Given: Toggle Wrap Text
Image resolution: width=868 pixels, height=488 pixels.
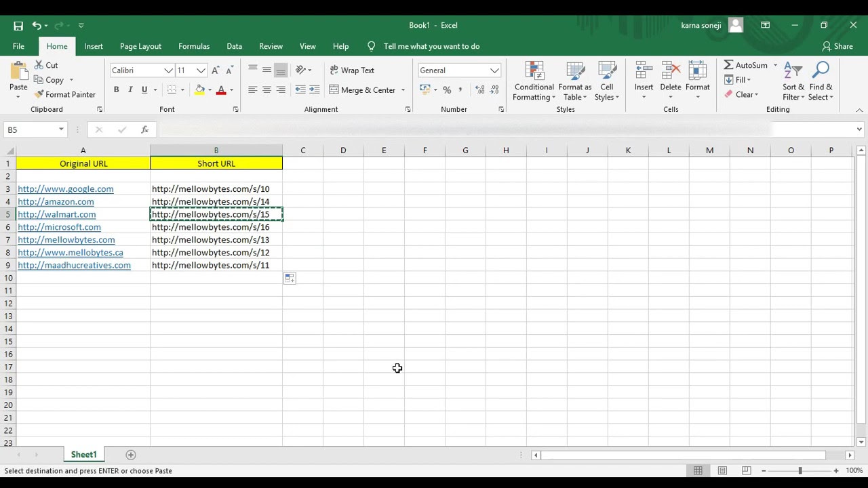Looking at the screenshot, I should click(352, 70).
